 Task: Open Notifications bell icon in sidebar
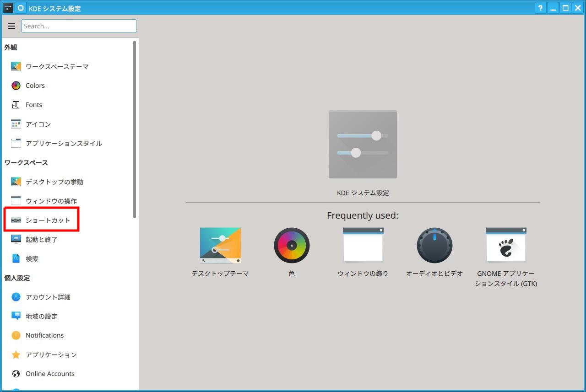tap(16, 335)
